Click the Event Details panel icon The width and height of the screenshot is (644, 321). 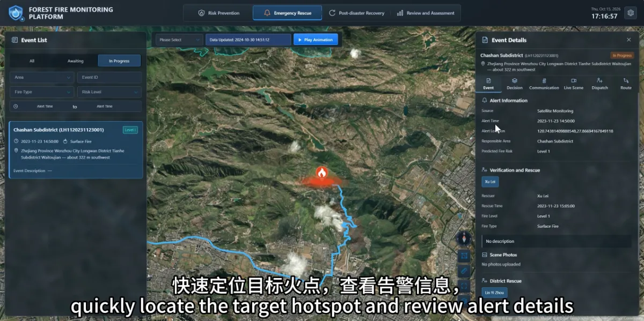[485, 40]
